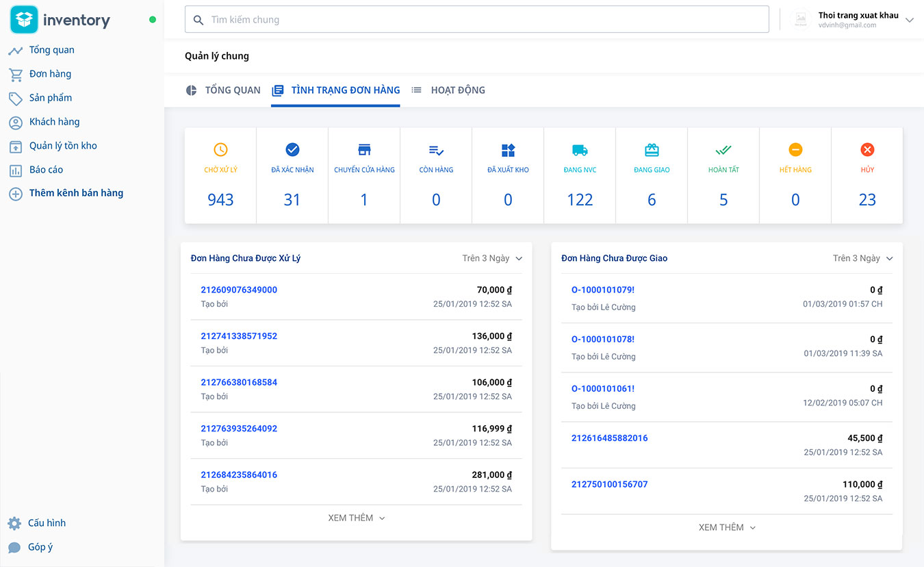Open order O-1000101078!
This screenshot has height=567, width=924.
(x=603, y=339)
